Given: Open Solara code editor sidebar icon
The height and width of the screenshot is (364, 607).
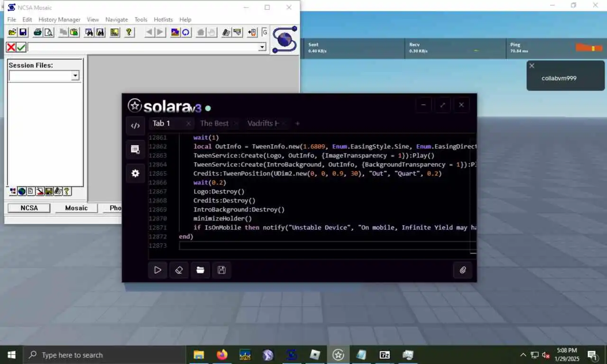Looking at the screenshot, I should (135, 126).
